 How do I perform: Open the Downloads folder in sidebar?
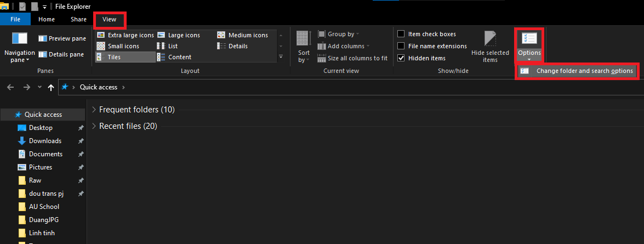pyautogui.click(x=45, y=141)
